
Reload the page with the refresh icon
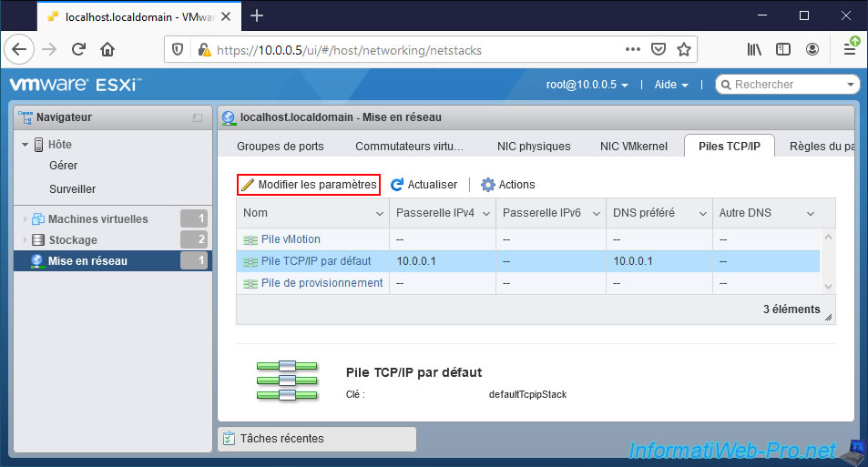[78, 50]
